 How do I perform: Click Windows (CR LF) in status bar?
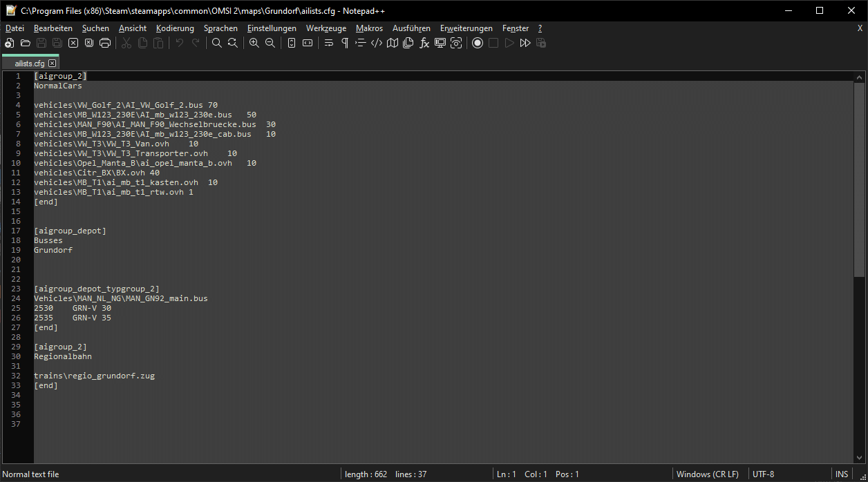point(707,474)
